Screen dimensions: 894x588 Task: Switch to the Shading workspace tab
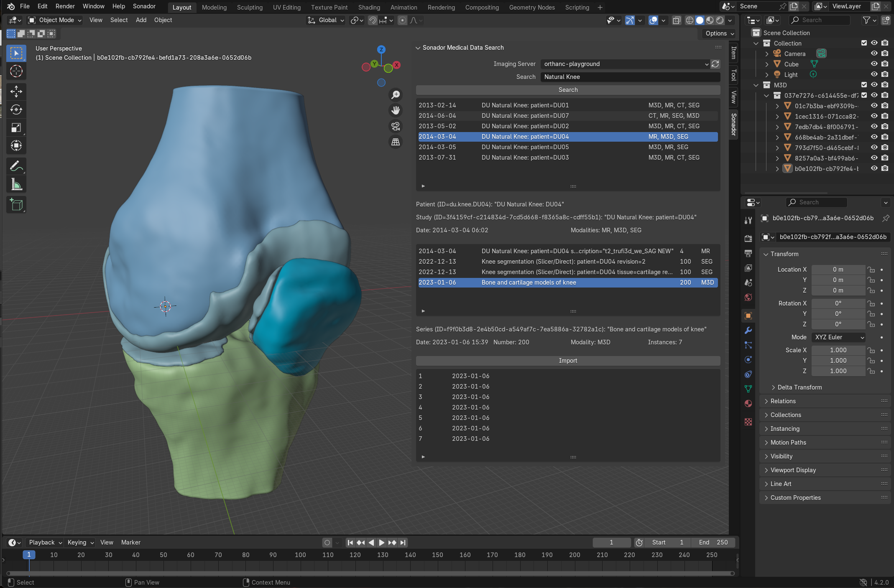(x=369, y=8)
